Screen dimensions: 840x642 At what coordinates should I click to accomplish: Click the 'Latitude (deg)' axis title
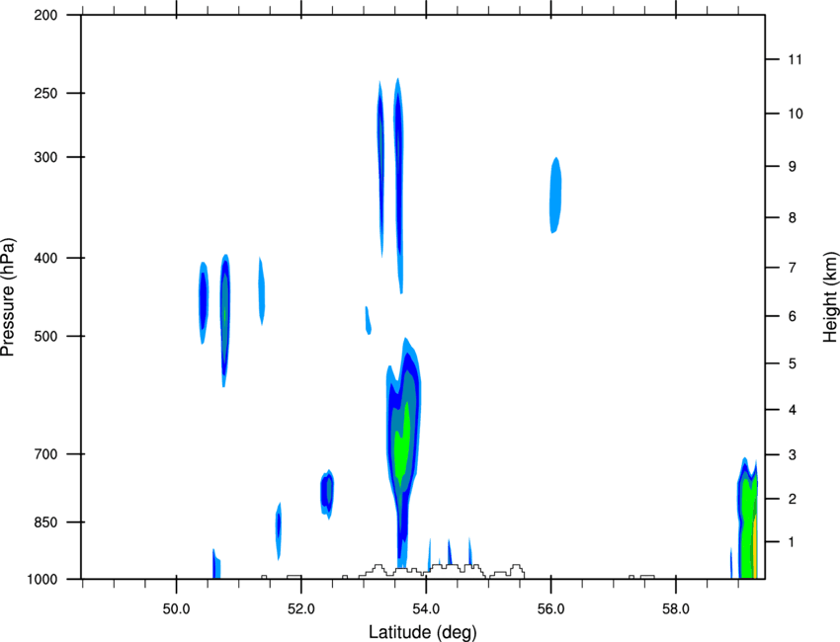pos(422,632)
